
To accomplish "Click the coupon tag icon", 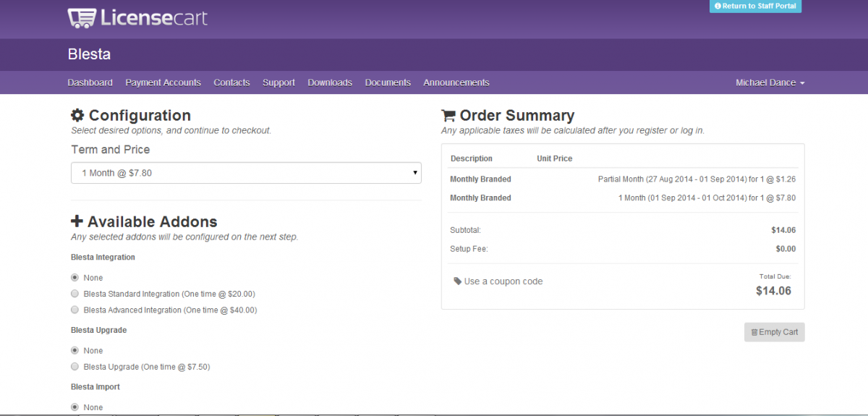I will click(457, 281).
